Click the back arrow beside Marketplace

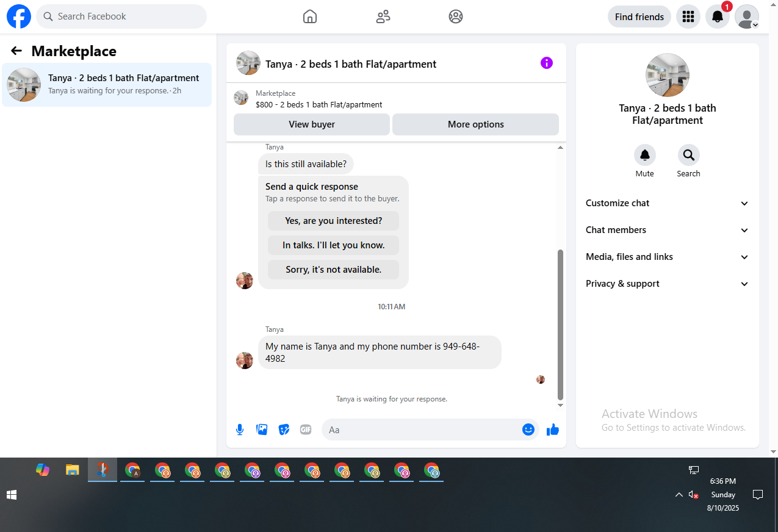coord(16,51)
